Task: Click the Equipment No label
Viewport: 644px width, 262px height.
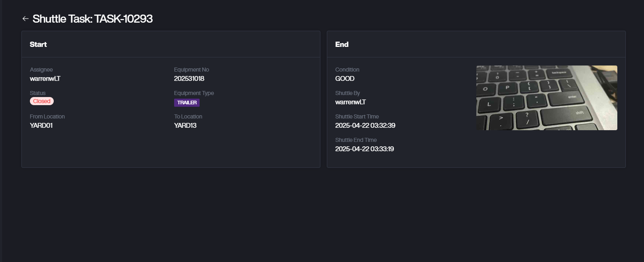Action: [x=192, y=70]
